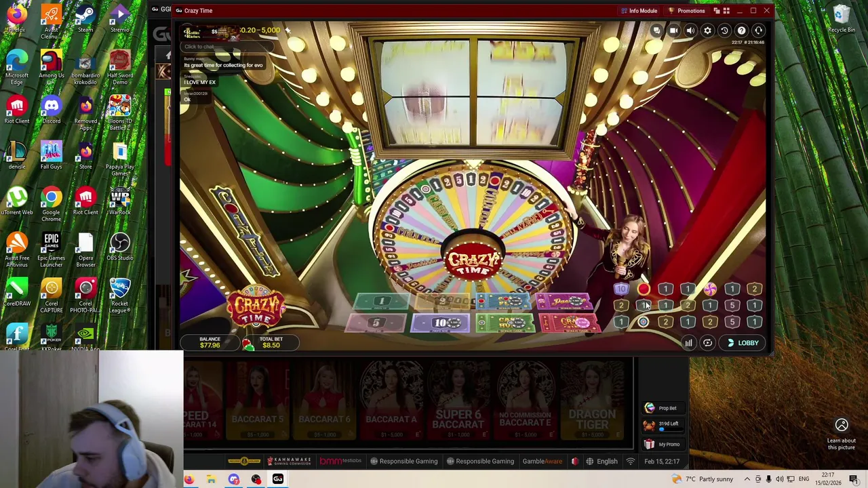868x488 pixels.
Task: Open Prop Bet panel
Action: [662, 408]
